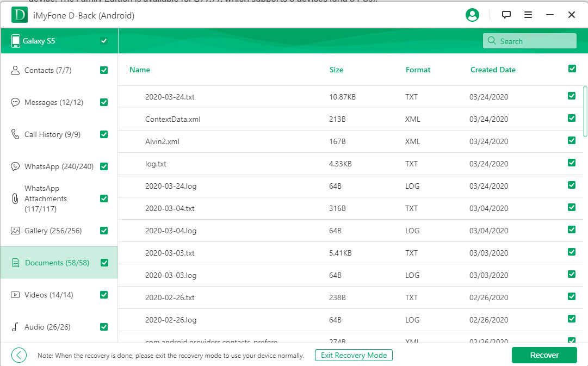588x366 pixels.
Task: Uncheck the Call History (9/9) checkbox
Action: pos(104,134)
